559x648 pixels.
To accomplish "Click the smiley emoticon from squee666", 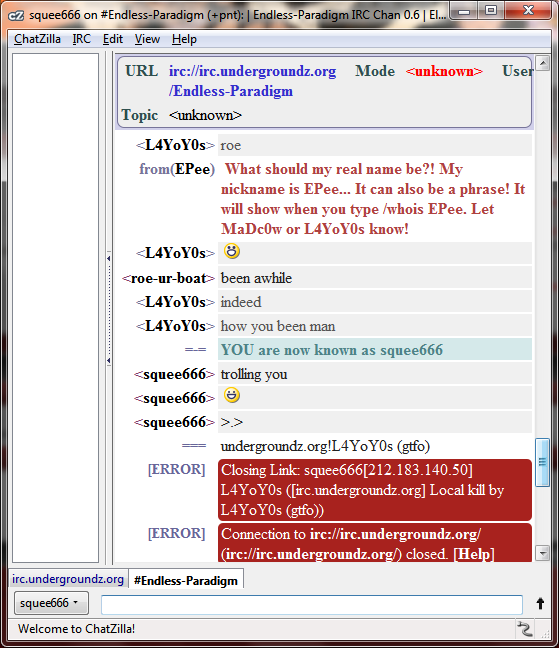I will pyautogui.click(x=232, y=395).
